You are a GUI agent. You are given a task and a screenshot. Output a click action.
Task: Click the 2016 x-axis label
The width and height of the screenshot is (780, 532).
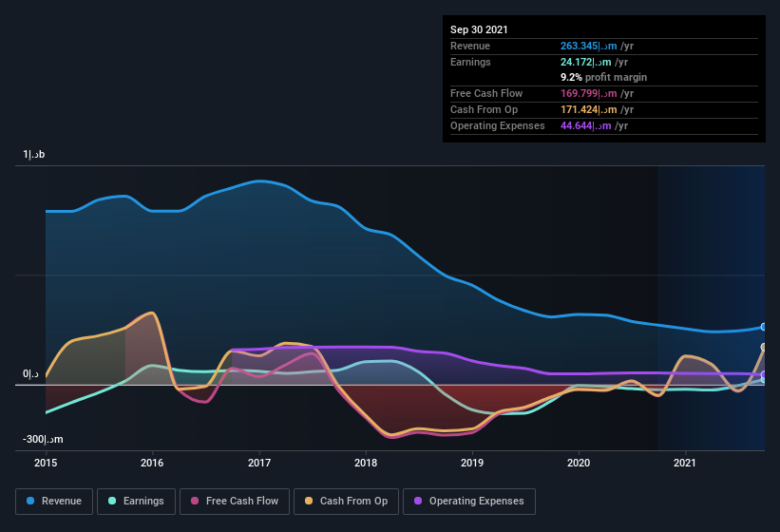coord(152,463)
